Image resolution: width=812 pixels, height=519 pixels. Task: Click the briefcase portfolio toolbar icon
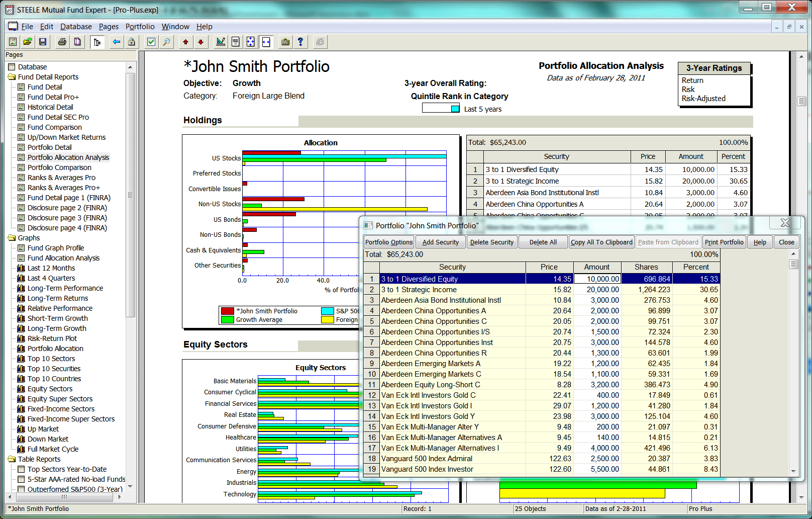coord(285,42)
